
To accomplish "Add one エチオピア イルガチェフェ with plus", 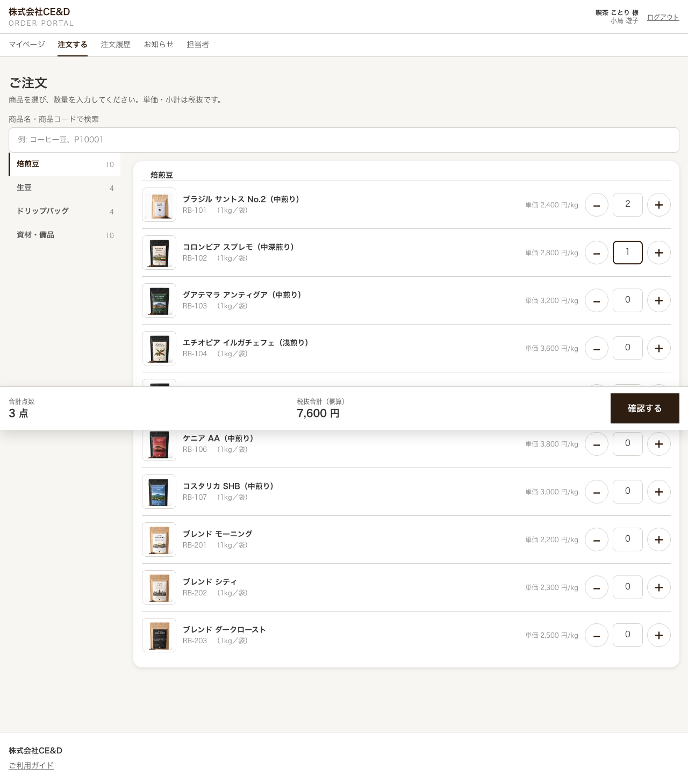I will (x=659, y=348).
